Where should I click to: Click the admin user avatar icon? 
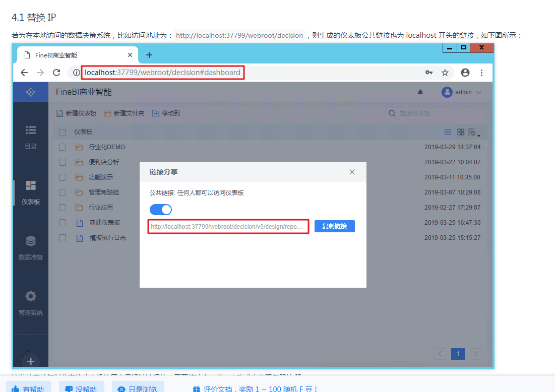[x=447, y=92]
